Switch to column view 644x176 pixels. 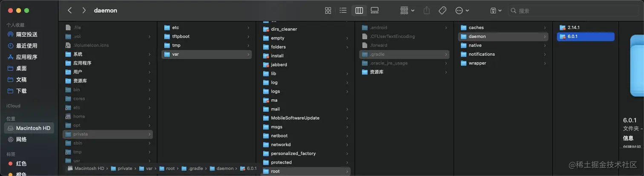[x=359, y=10]
